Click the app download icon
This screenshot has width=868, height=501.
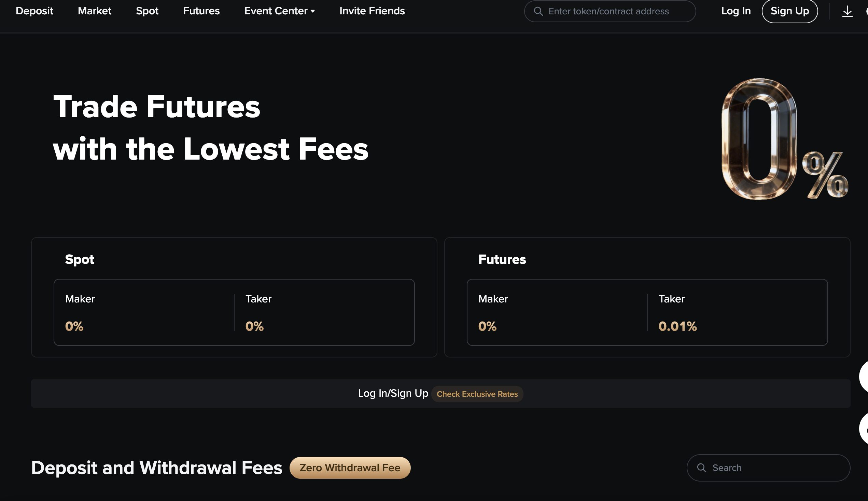pyautogui.click(x=848, y=11)
